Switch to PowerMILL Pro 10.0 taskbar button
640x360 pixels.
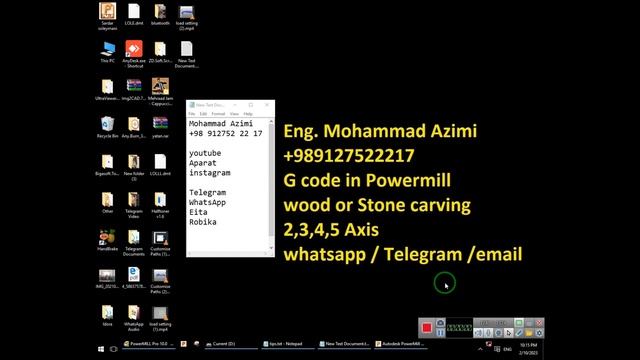pos(149,344)
